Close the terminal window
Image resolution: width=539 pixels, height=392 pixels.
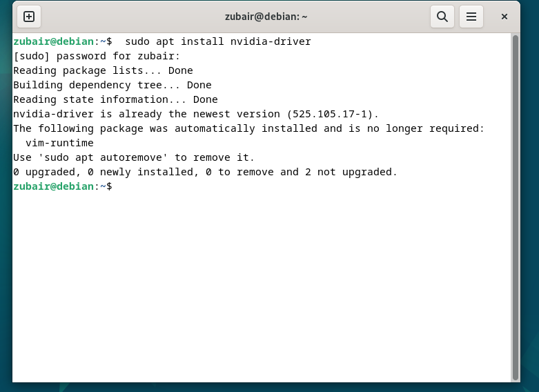504,17
